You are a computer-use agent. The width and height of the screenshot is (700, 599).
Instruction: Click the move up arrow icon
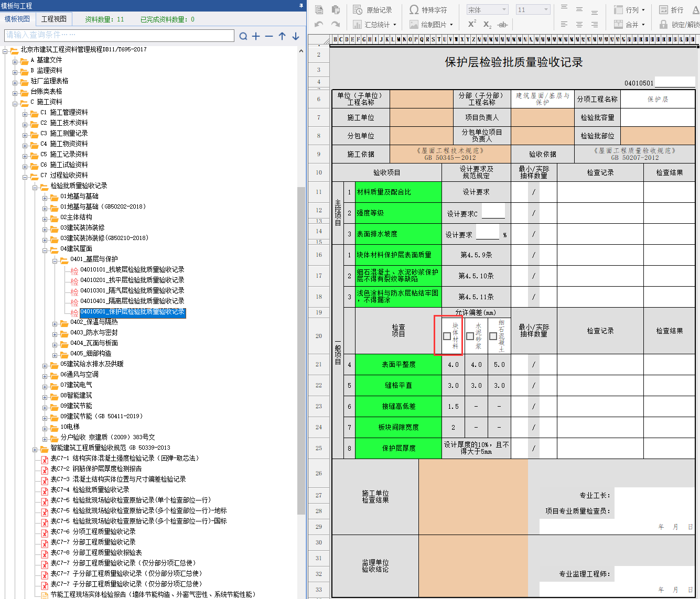(x=282, y=36)
